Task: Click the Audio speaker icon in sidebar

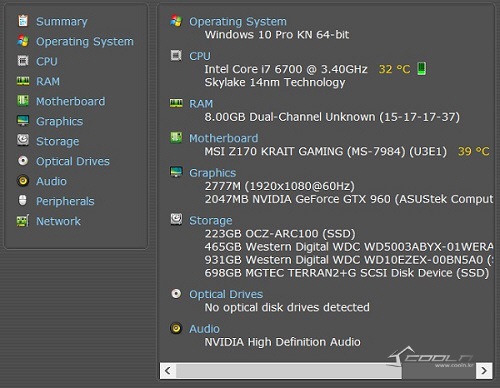Action: tap(23, 181)
